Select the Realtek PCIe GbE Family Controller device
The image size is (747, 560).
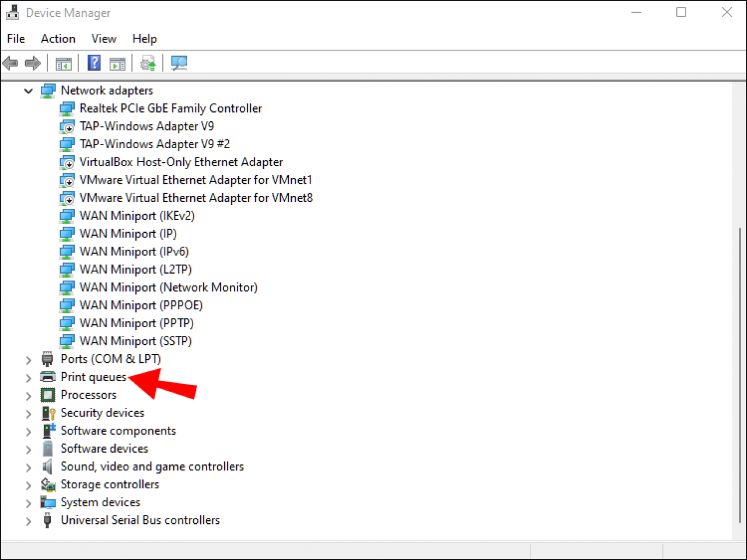(170, 108)
